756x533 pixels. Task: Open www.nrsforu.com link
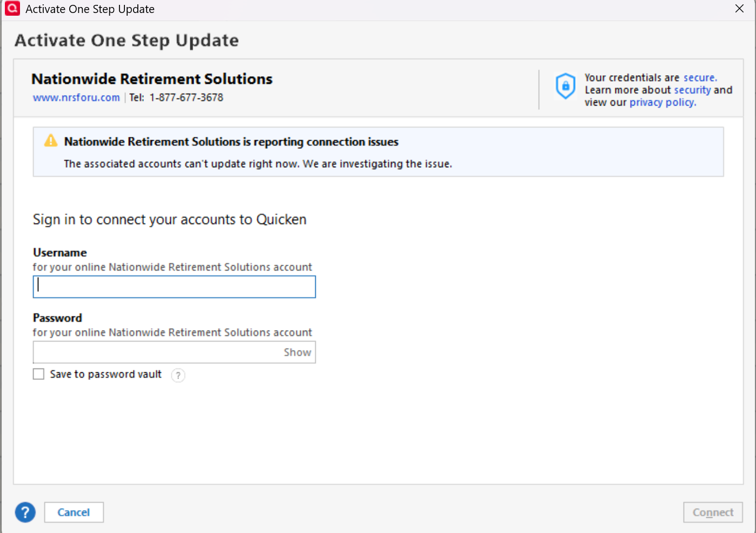[x=76, y=97]
